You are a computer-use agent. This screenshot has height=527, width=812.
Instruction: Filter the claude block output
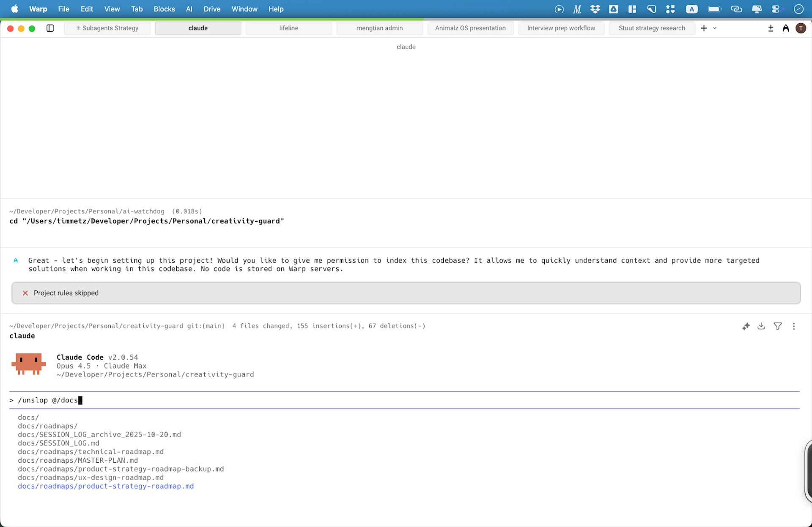[x=777, y=326]
